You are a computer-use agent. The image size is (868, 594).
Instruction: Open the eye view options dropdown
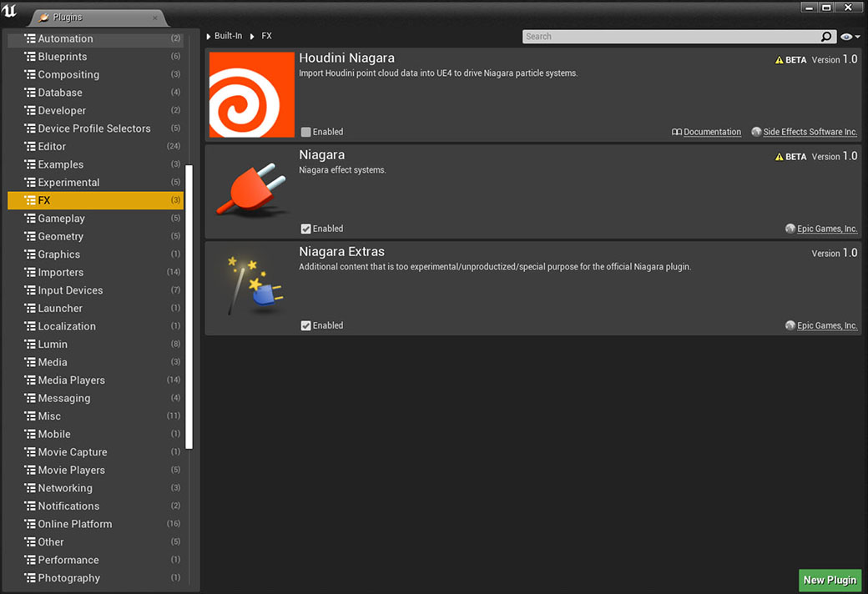pos(850,37)
